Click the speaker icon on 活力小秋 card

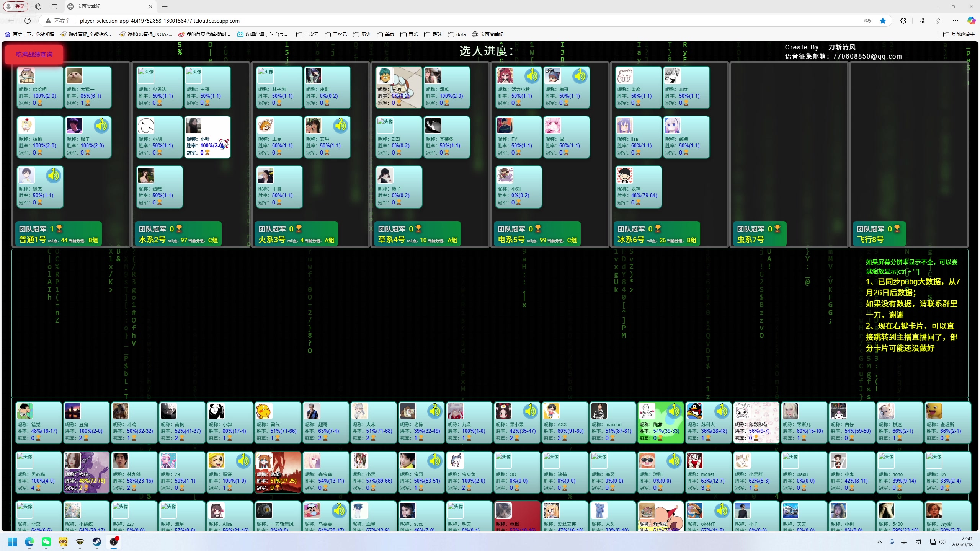click(x=532, y=76)
